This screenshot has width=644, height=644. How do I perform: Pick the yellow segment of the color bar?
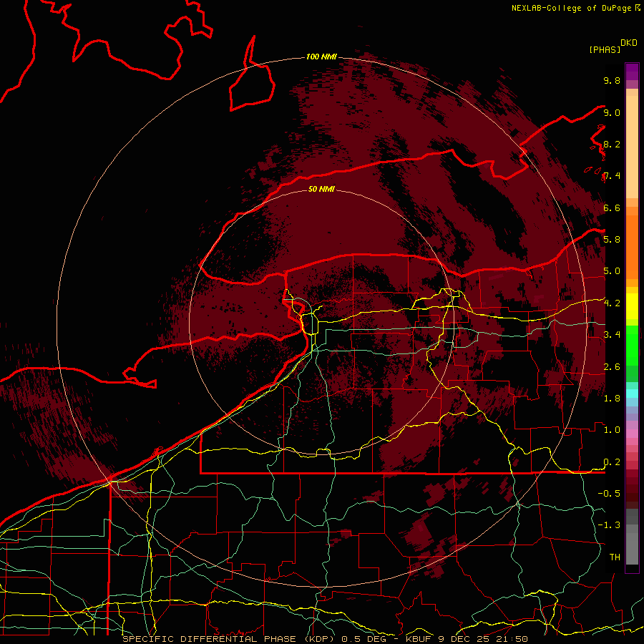pos(632,306)
